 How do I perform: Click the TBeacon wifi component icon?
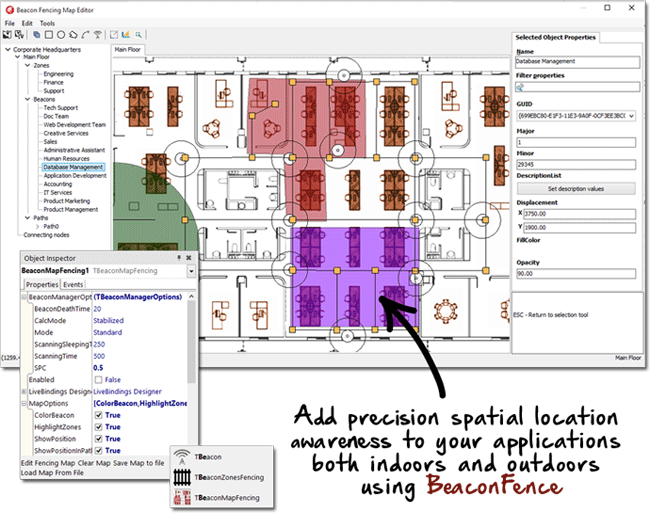pos(182,457)
